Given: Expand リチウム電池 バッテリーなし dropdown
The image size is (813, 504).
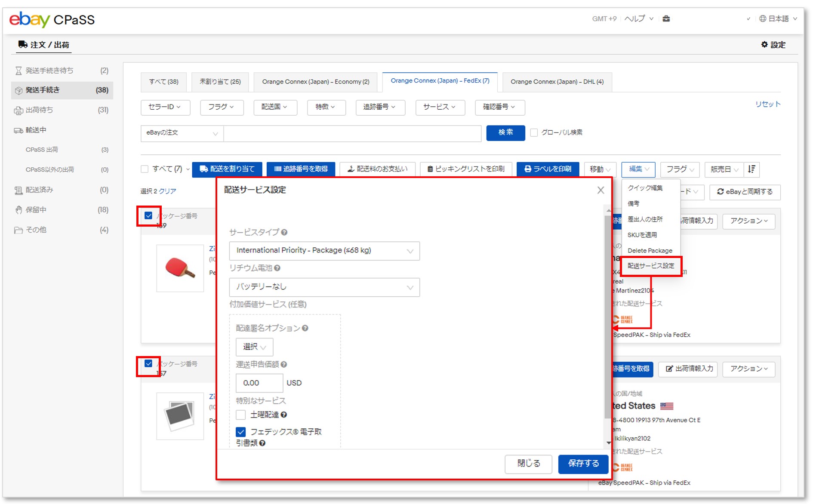Looking at the screenshot, I should (x=324, y=287).
